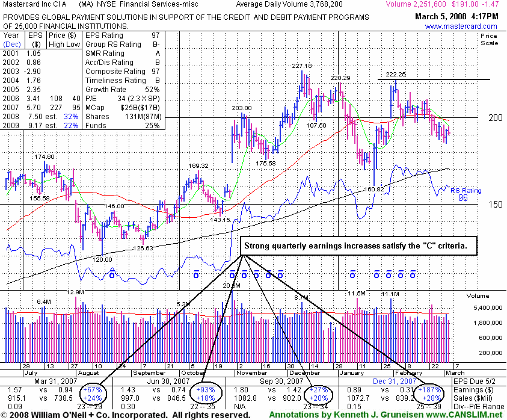Click the 222.25 price label under resistance line

coord(396,75)
